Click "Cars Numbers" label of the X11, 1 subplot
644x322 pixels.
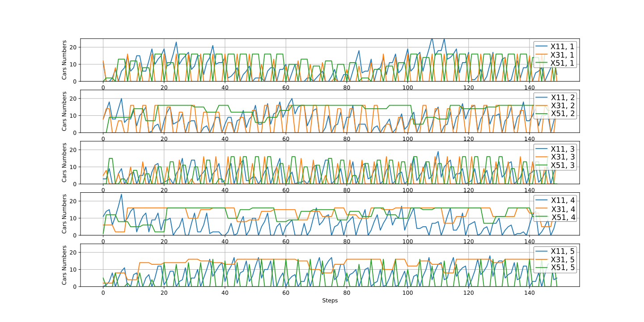click(x=65, y=60)
